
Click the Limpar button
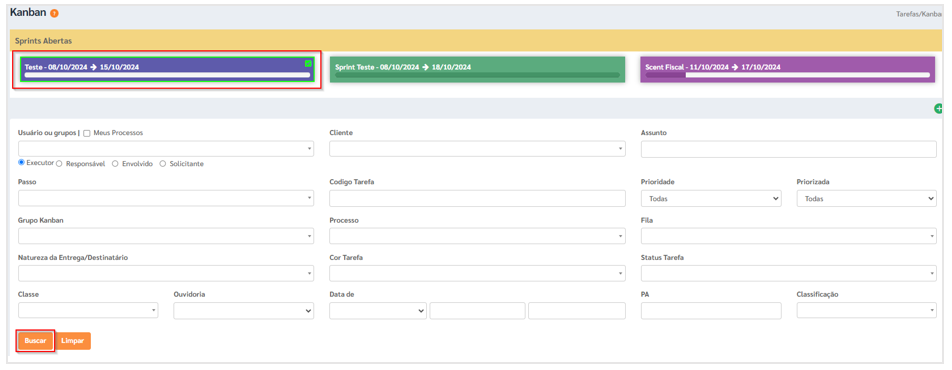coord(73,341)
